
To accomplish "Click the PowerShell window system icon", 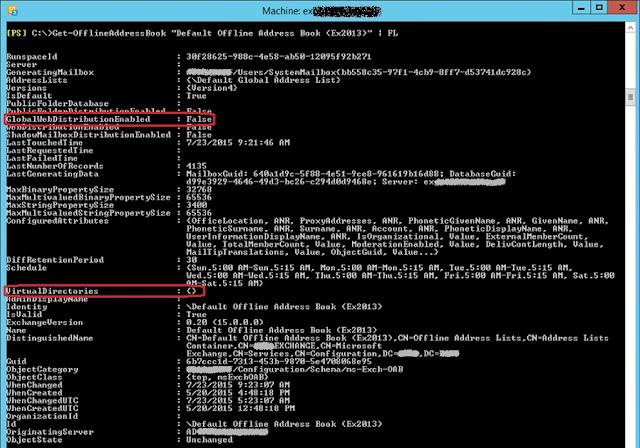I will 13,10.
